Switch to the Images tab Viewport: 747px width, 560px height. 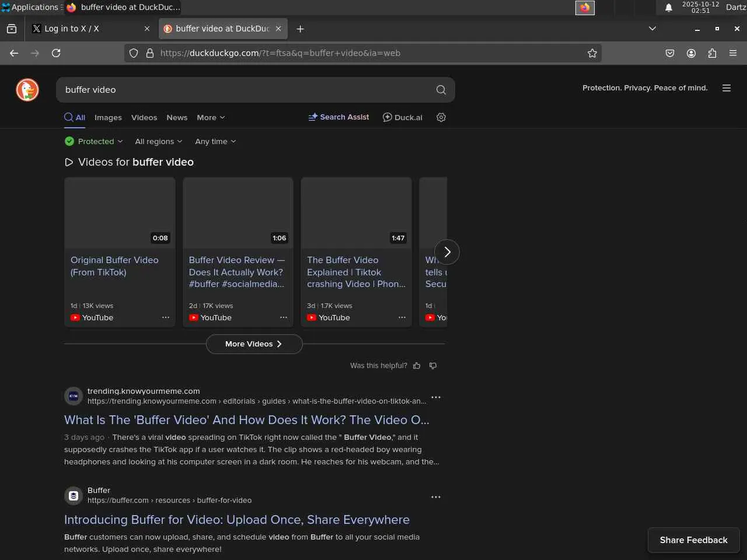click(x=108, y=117)
